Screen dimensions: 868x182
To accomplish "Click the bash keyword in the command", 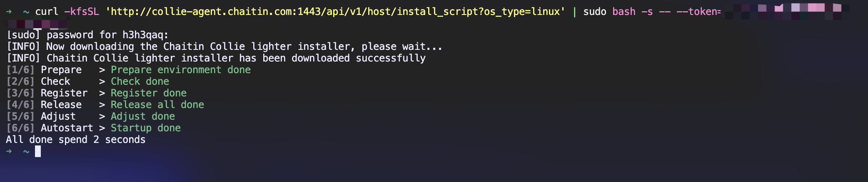I will (624, 12).
